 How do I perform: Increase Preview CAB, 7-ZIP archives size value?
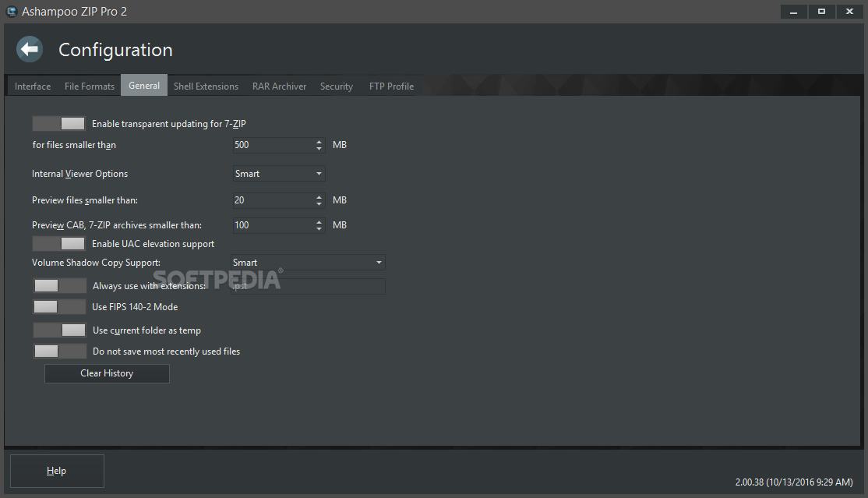[319, 222]
